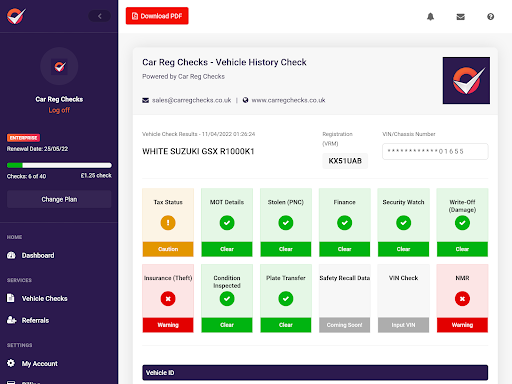The height and width of the screenshot is (384, 512).
Task: Click the Vehicle ID section header
Action: click(x=315, y=373)
